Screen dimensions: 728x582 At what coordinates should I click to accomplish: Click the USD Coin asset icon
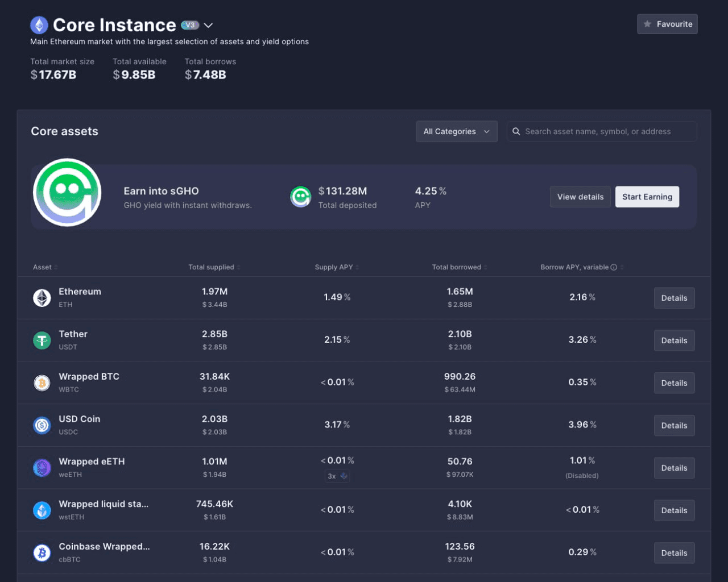42,425
